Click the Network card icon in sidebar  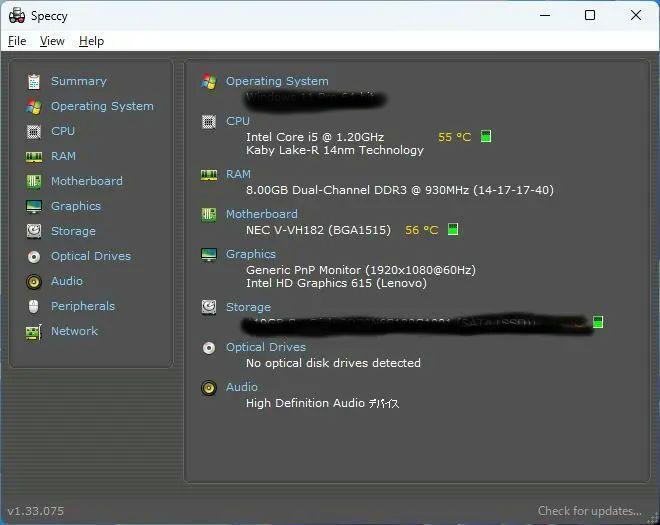pos(34,332)
